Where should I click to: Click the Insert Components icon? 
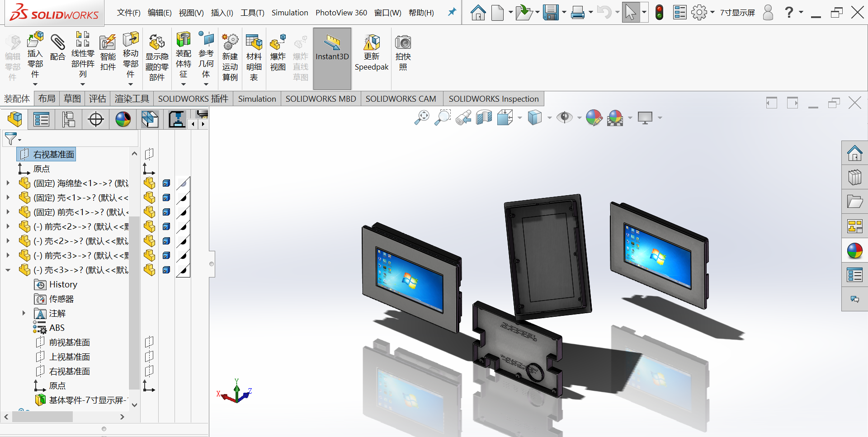click(x=35, y=39)
